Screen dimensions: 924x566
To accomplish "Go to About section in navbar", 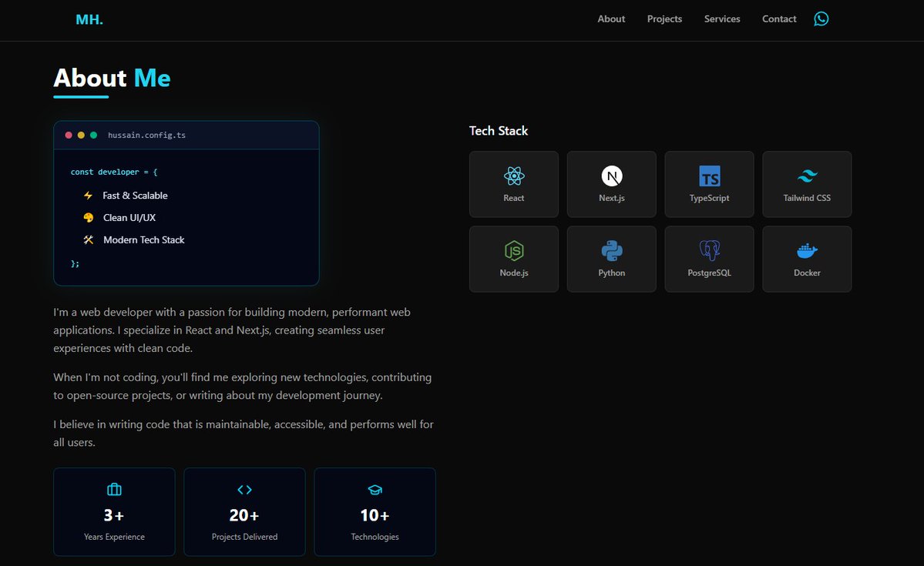I will pyautogui.click(x=611, y=18).
